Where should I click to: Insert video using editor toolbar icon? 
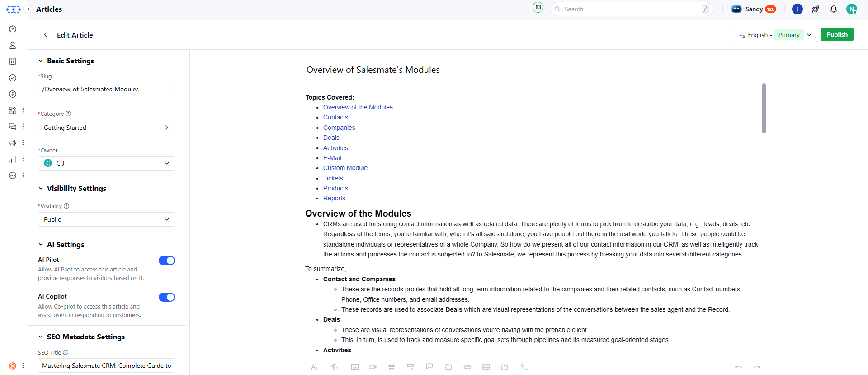(373, 367)
